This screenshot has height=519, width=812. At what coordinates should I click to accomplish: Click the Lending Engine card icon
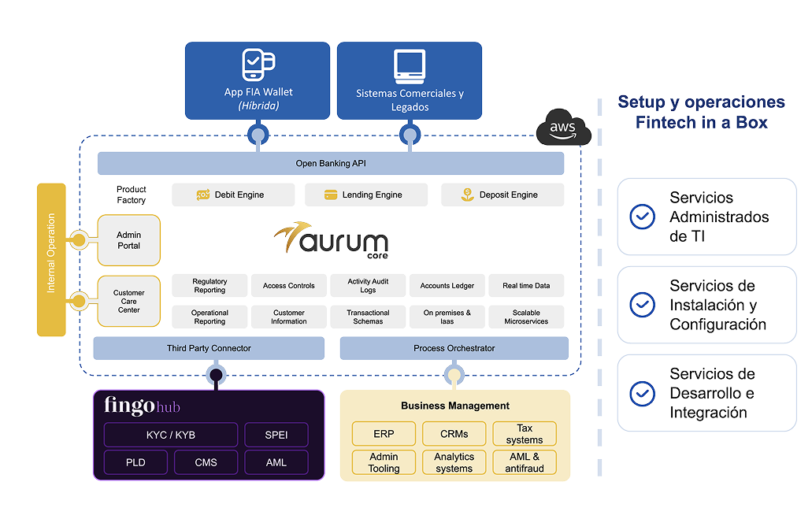point(331,195)
